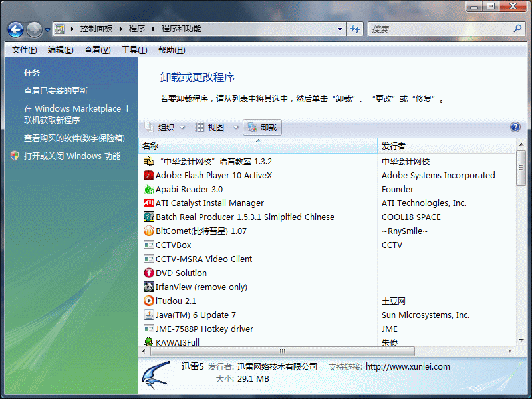Open recent pages dropdown beside Forward arrow
The width and height of the screenshot is (532, 399).
tap(47, 29)
